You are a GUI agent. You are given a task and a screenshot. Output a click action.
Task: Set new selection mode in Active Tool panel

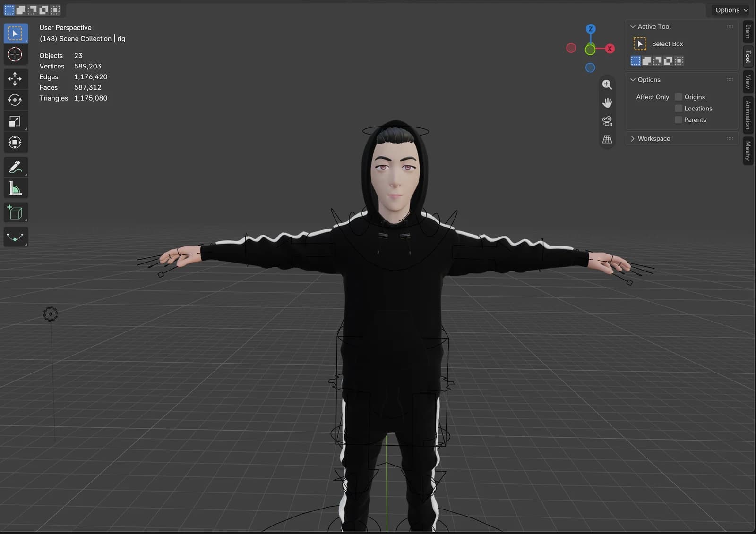(636, 60)
